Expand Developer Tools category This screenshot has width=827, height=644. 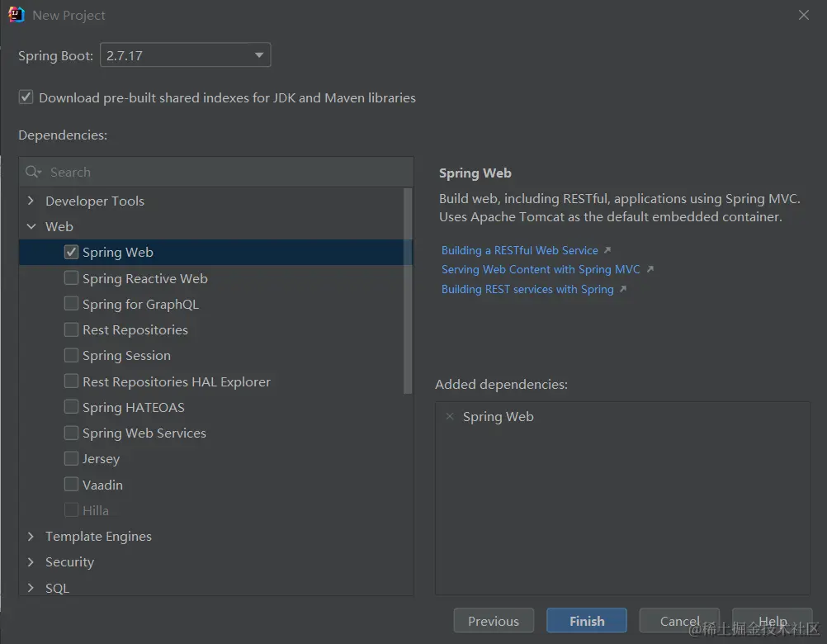[31, 201]
